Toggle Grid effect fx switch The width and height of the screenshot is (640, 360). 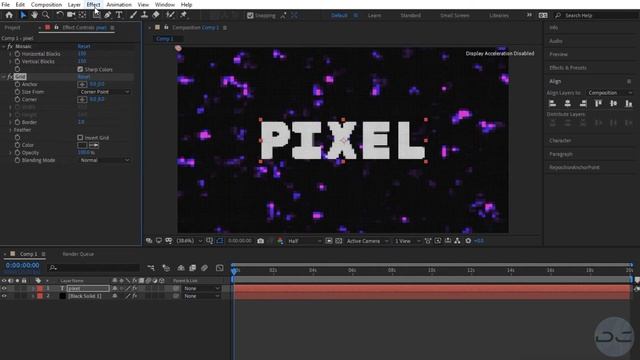click(x=10, y=76)
